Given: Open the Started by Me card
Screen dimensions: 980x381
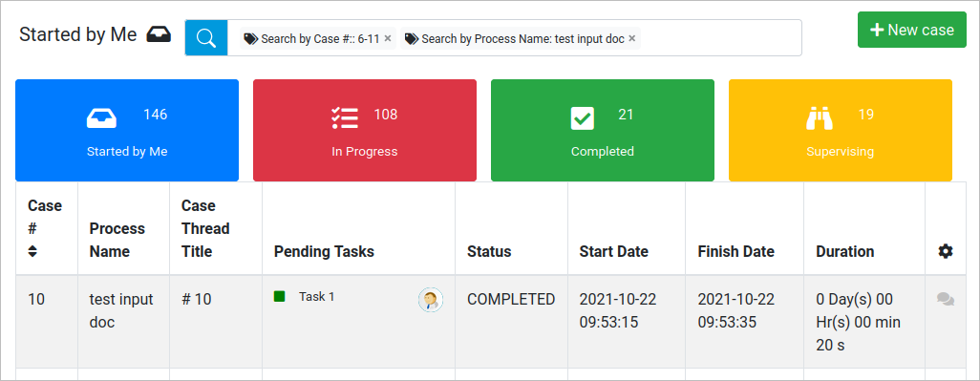Looking at the screenshot, I should pos(127,130).
